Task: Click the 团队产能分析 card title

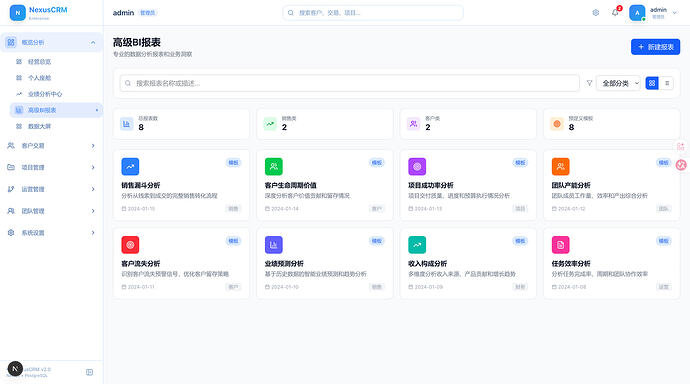Action: 571,185
